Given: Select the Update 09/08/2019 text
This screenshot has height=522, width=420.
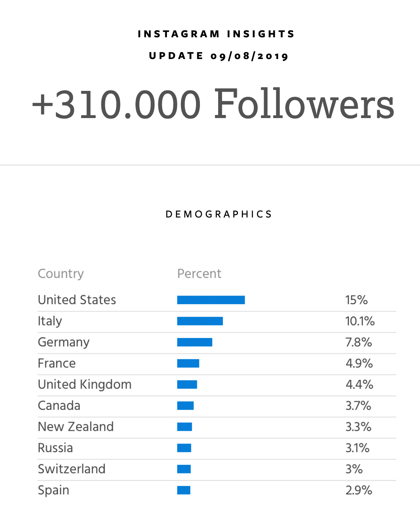Looking at the screenshot, I should [219, 56].
